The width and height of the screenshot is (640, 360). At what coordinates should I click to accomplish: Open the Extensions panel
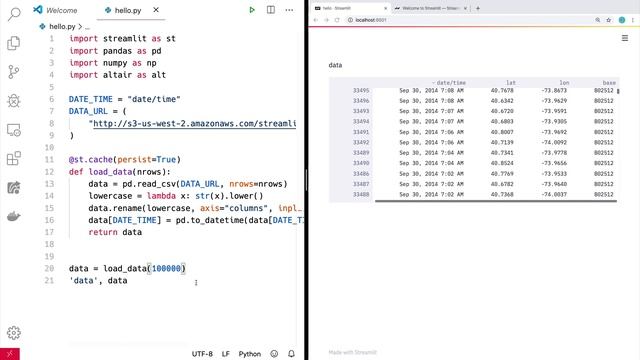[14, 158]
